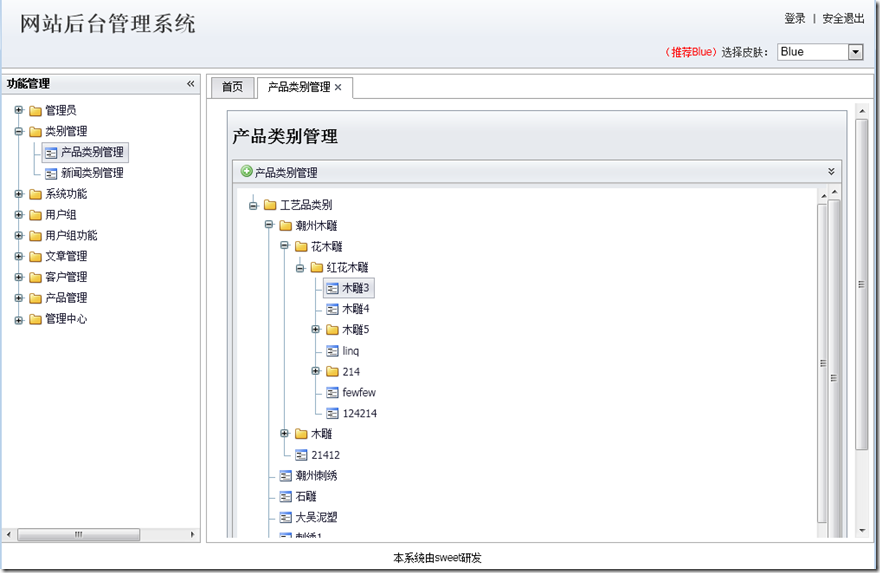Click the 产品类别管理 page icon in sidebar
880x573 pixels.
[x=51, y=153]
